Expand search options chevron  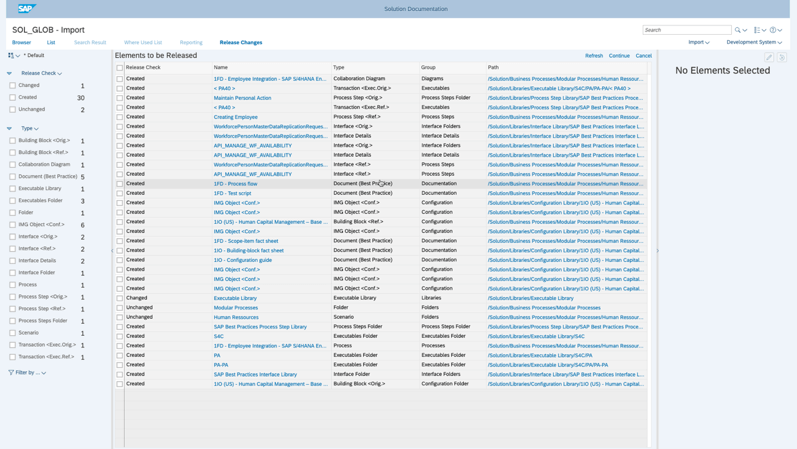pyautogui.click(x=745, y=31)
